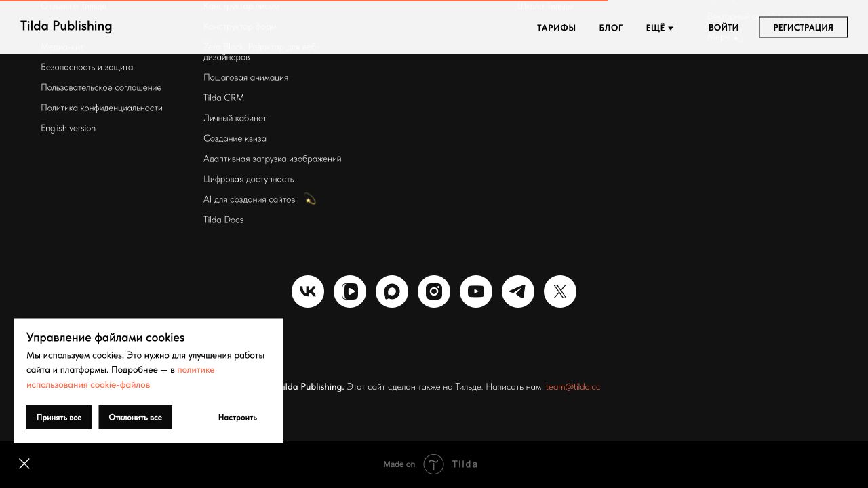Click the РЕГИСТРАЦИЯ button
Screen dimensions: 868x488
pyautogui.click(x=803, y=27)
